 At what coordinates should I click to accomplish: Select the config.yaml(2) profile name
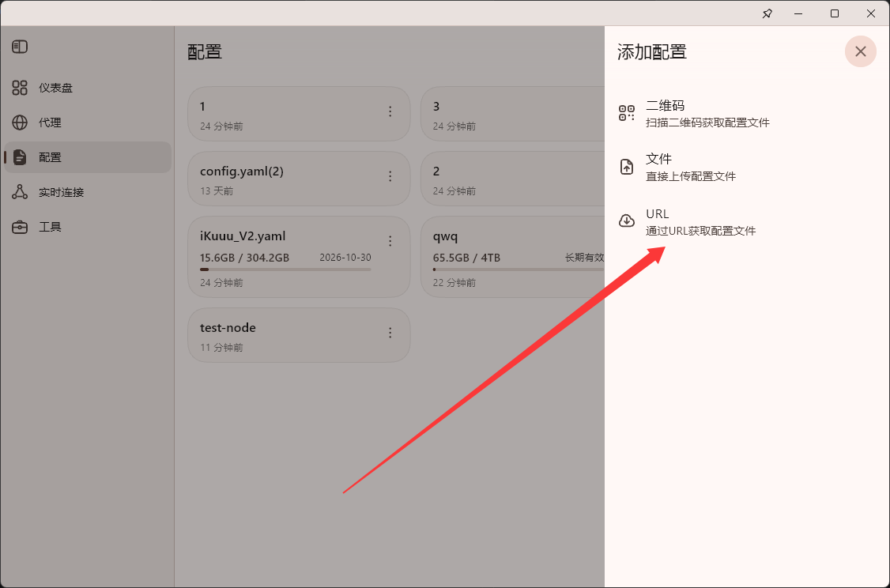click(242, 171)
